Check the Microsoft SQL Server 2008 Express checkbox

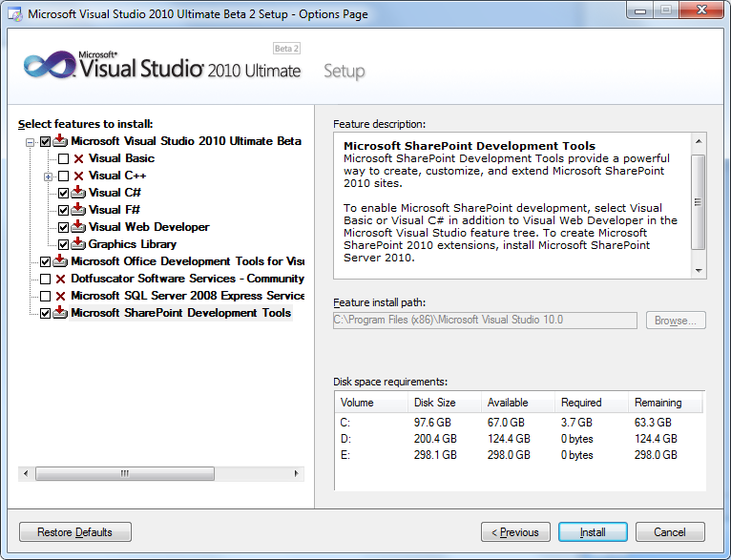coord(45,297)
